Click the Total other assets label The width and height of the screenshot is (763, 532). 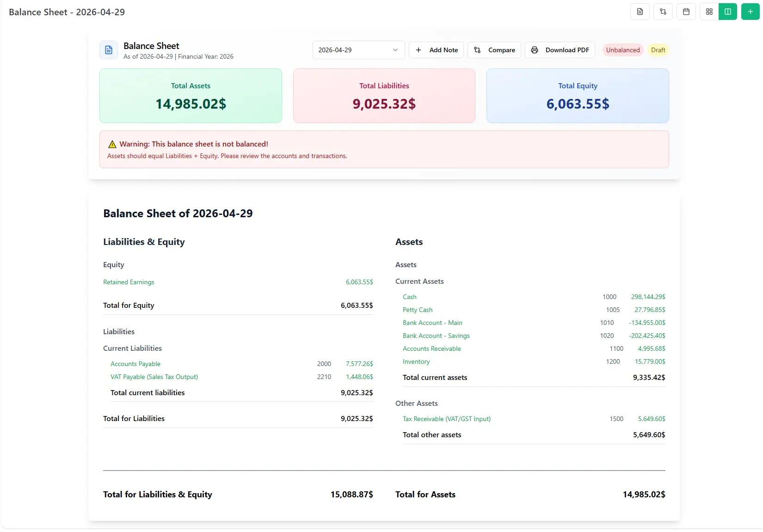432,435
